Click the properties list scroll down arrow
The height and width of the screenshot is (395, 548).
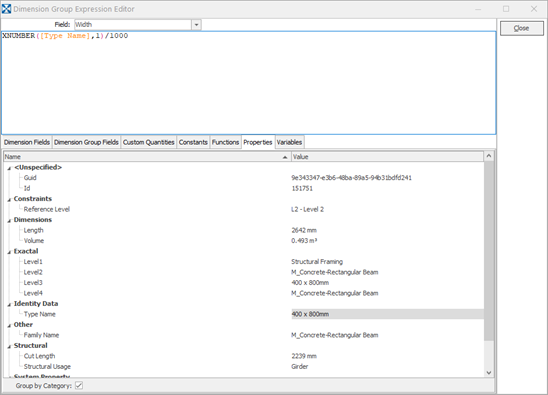(x=489, y=373)
